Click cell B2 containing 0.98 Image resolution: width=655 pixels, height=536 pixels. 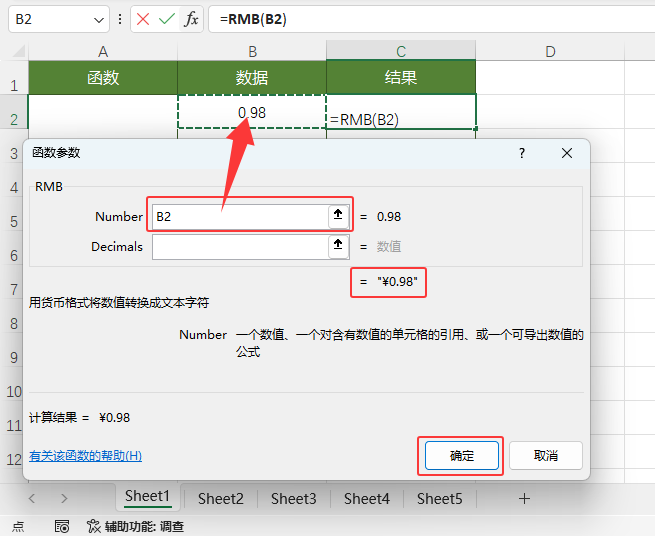[252, 112]
